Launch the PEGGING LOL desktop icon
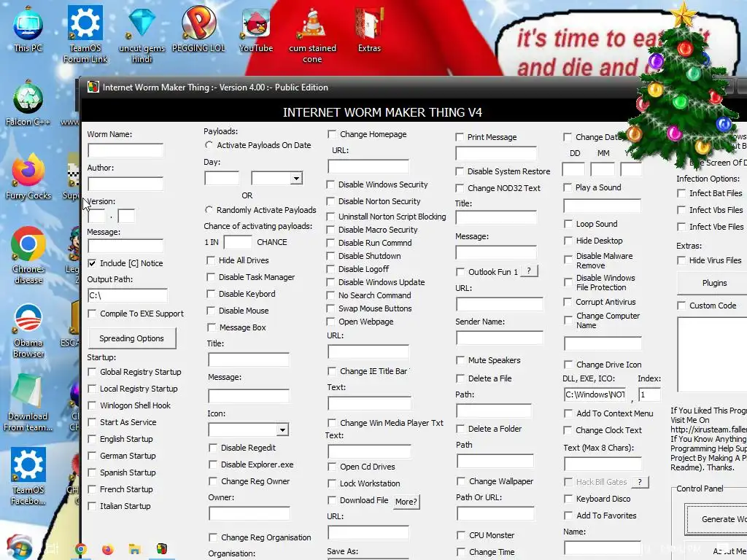 pos(198,28)
